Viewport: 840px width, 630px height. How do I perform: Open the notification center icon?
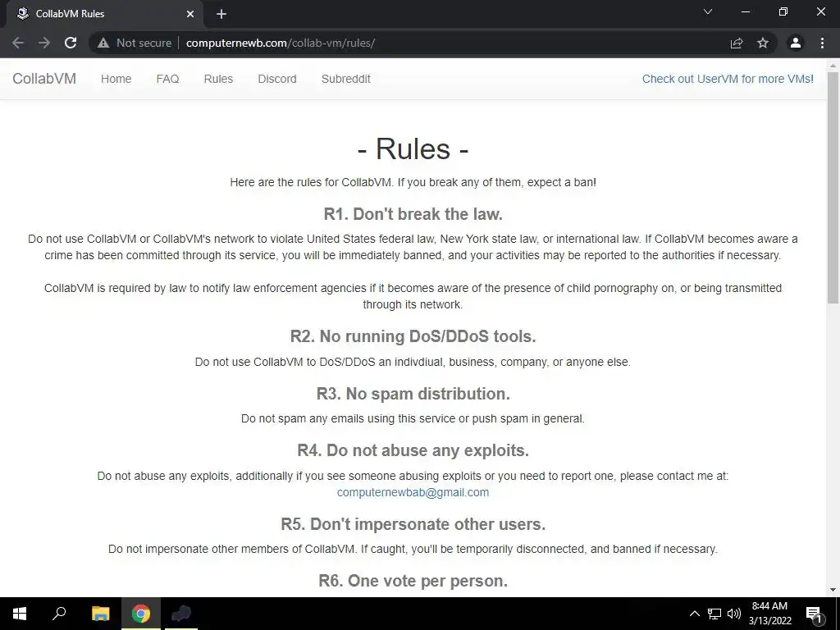click(x=814, y=614)
